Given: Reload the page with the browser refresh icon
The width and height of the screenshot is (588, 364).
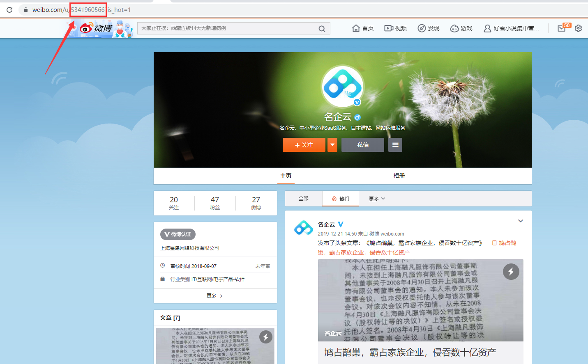Looking at the screenshot, I should [9, 9].
